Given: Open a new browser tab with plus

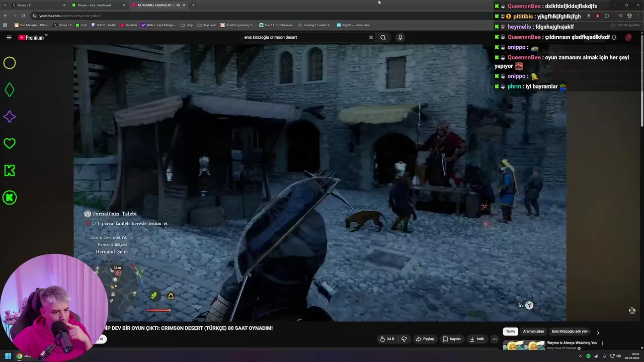Looking at the screenshot, I should pyautogui.click(x=193, y=5).
